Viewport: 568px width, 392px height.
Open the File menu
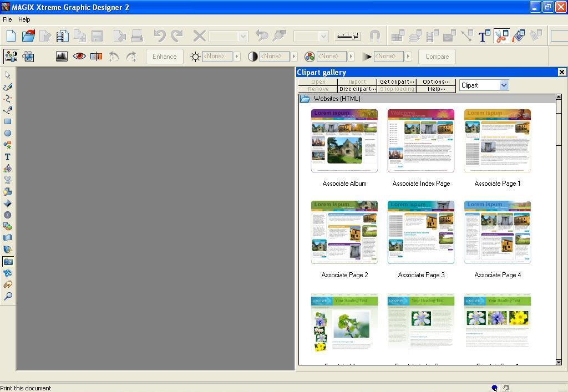coord(7,19)
